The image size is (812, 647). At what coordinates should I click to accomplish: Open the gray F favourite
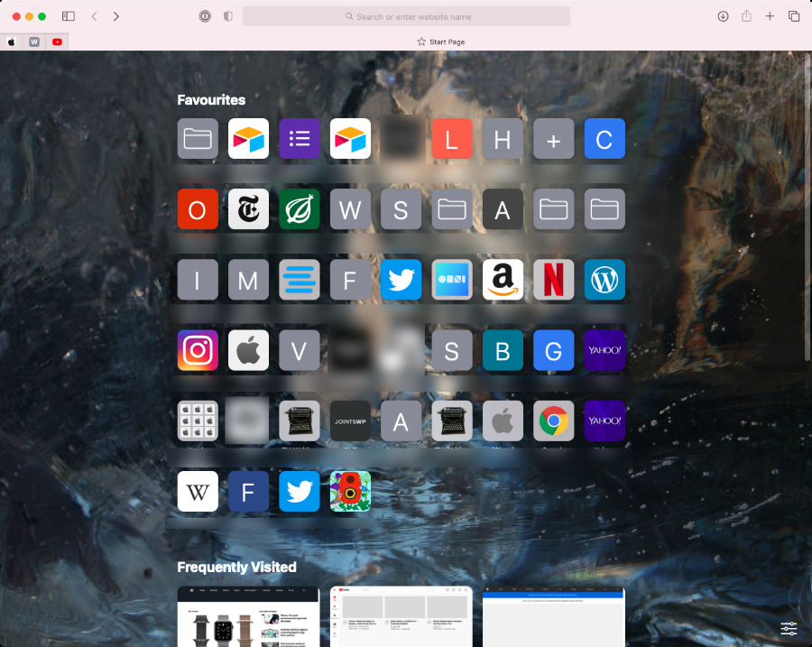(350, 280)
